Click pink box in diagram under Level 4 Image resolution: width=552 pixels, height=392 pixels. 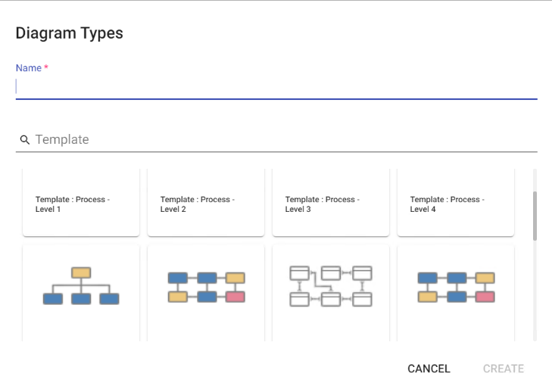[x=485, y=297]
